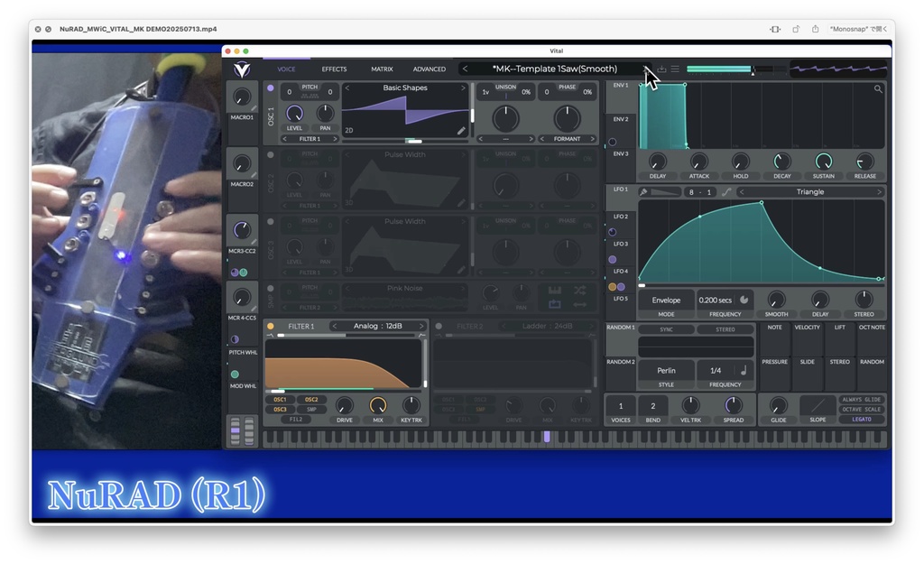Click the Random 1 STEREO button
The width and height of the screenshot is (924, 564).
click(x=725, y=329)
